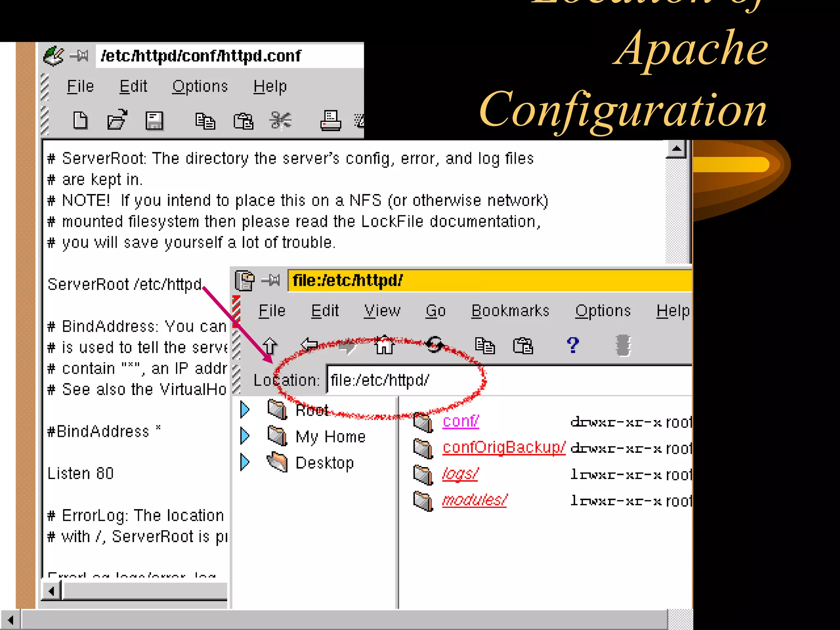Click the folder icon beside confOrigBackup/

click(x=423, y=448)
